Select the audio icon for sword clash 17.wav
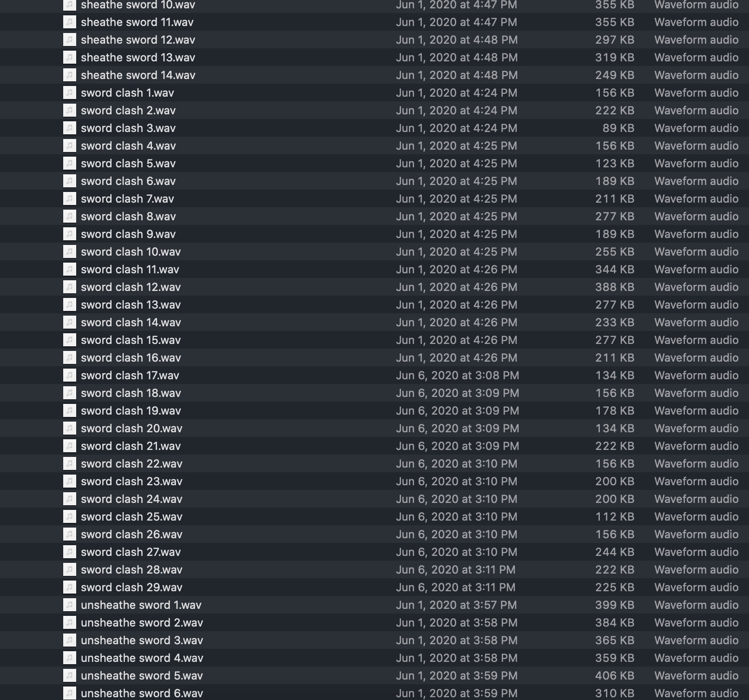Image resolution: width=749 pixels, height=700 pixels. (x=69, y=375)
